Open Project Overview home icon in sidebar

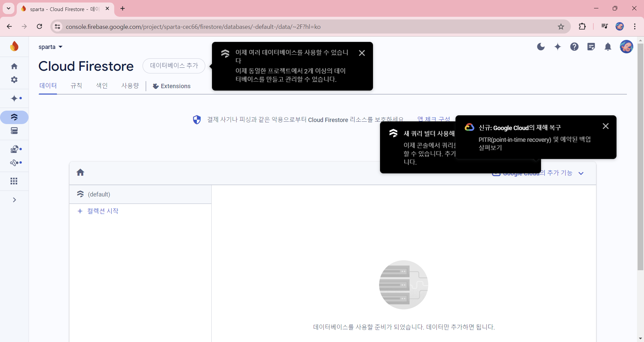coord(14,66)
